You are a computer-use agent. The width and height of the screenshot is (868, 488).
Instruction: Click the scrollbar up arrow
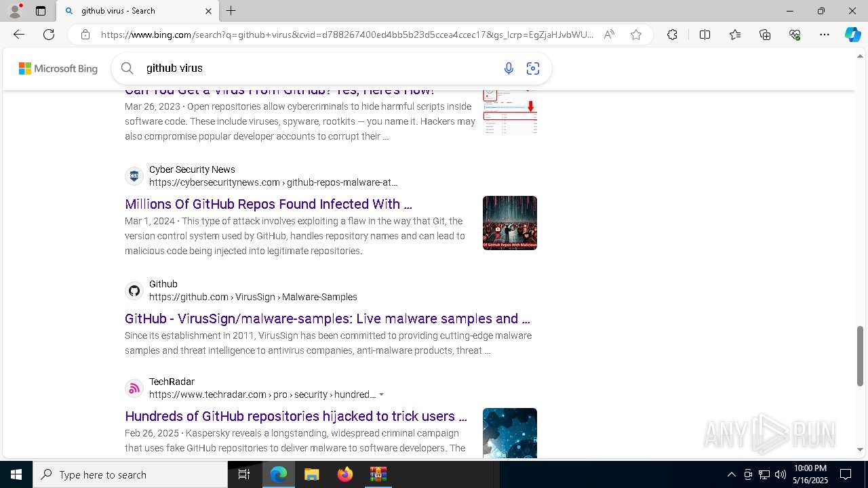click(x=861, y=56)
